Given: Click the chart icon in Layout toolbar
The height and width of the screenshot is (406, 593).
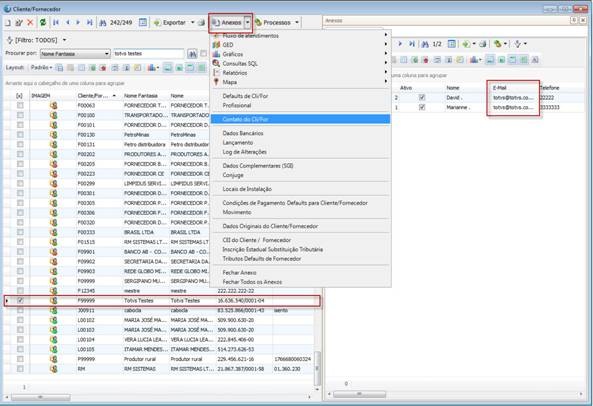Looking at the screenshot, I should point(152,68).
